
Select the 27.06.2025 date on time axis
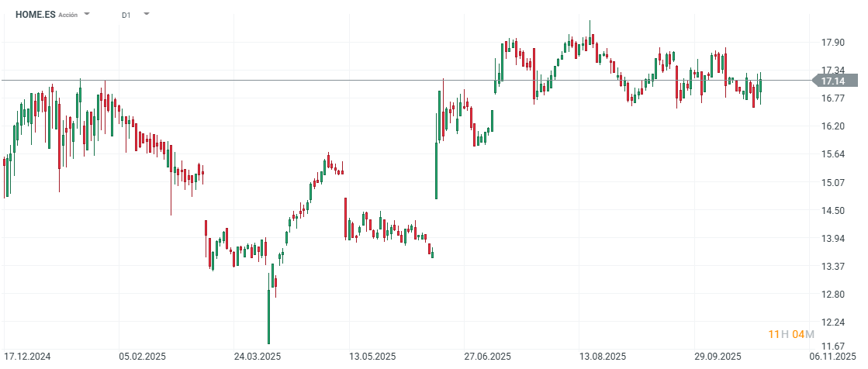[x=488, y=357]
